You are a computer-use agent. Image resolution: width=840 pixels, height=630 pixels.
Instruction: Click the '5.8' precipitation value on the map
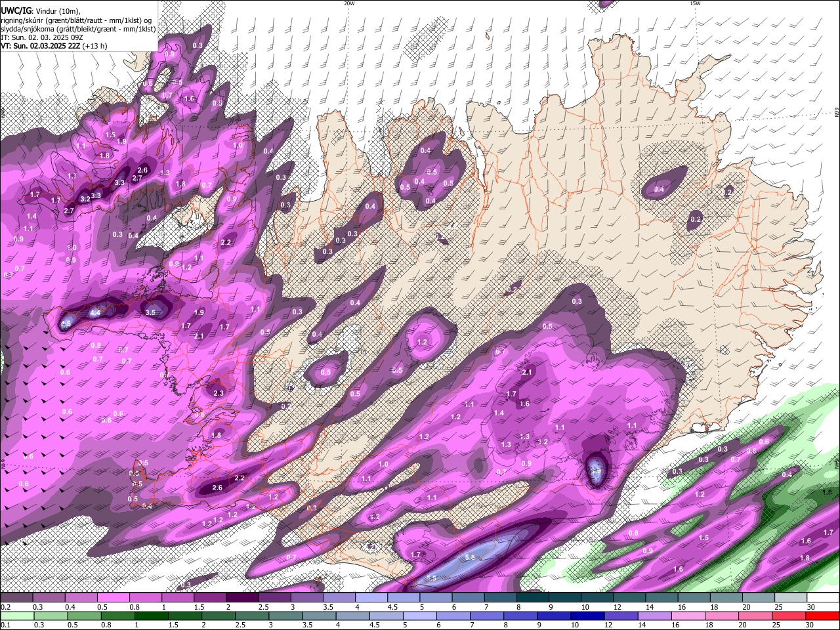pos(470,557)
